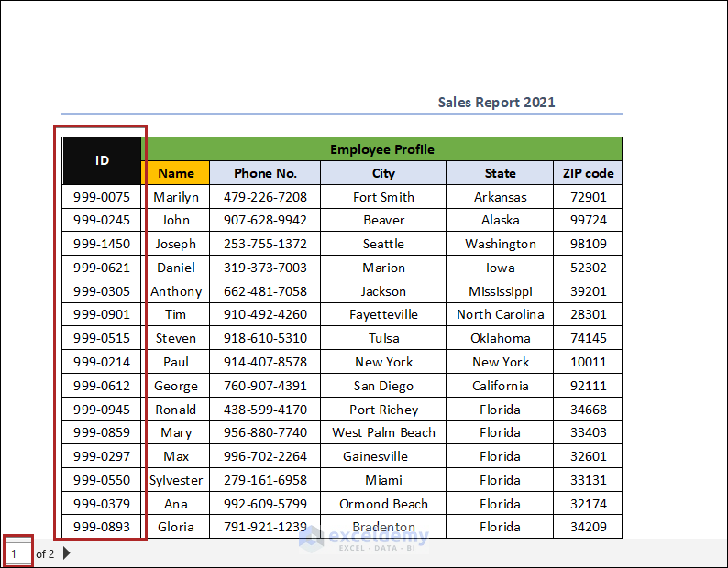Click the city West Palm Beach

tap(383, 432)
